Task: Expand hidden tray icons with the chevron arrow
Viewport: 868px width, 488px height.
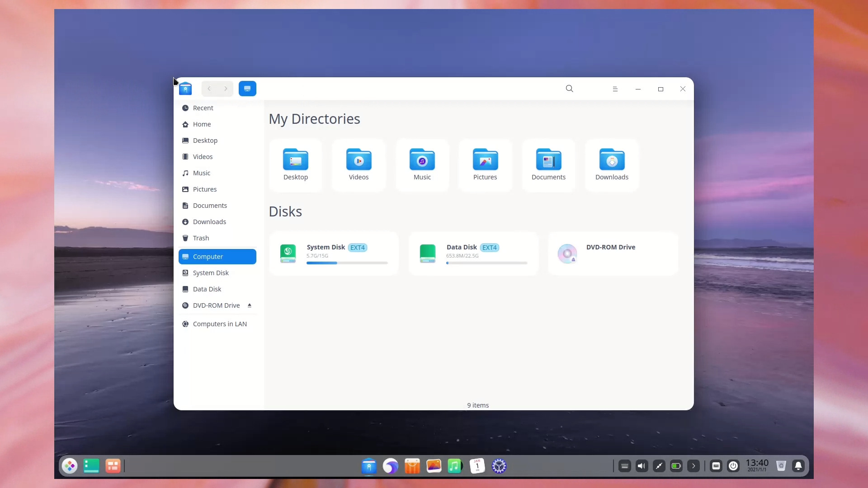Action: click(x=693, y=466)
